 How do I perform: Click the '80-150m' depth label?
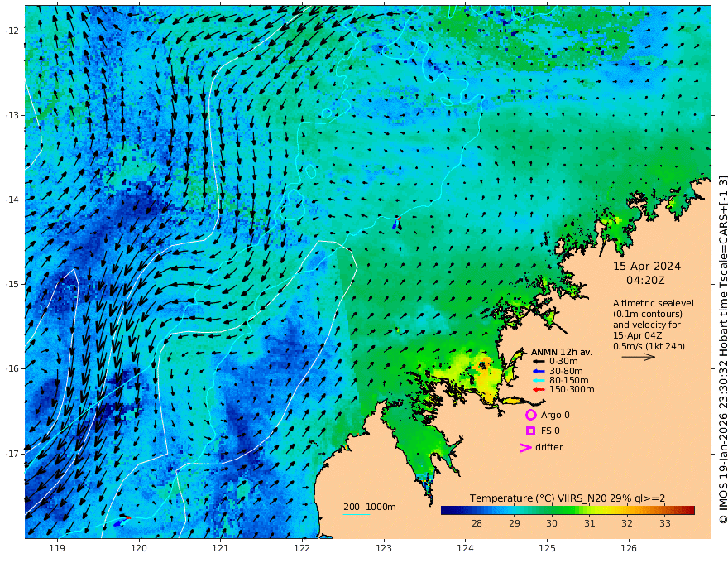(x=569, y=381)
